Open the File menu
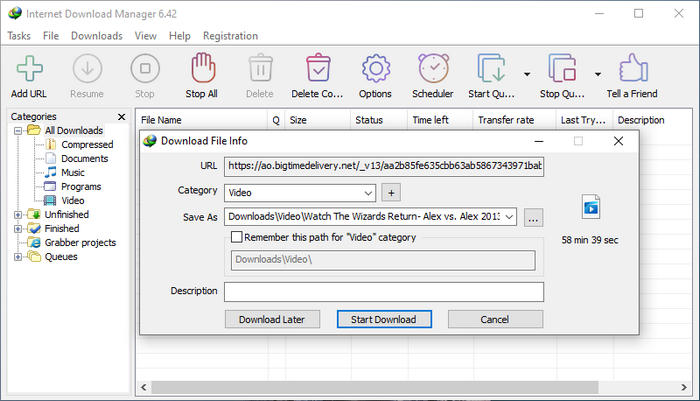The width and height of the screenshot is (700, 401). click(x=51, y=36)
